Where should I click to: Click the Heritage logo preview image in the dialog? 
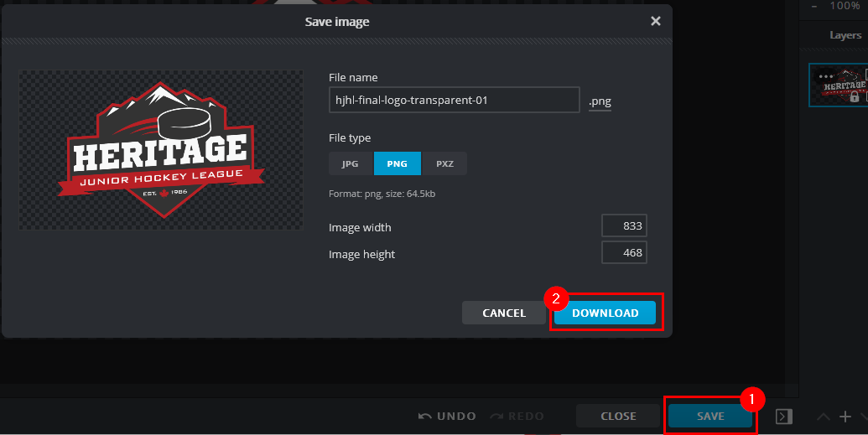click(x=161, y=149)
